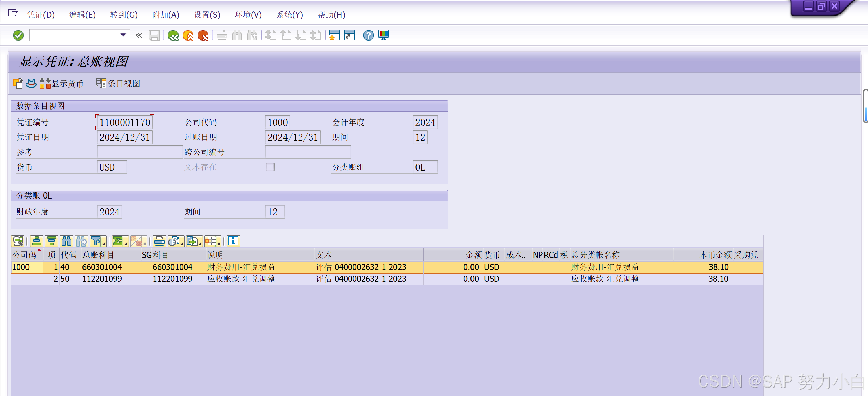Open the 转到(G) menu
Screen dimensions: 868x396
coord(124,15)
